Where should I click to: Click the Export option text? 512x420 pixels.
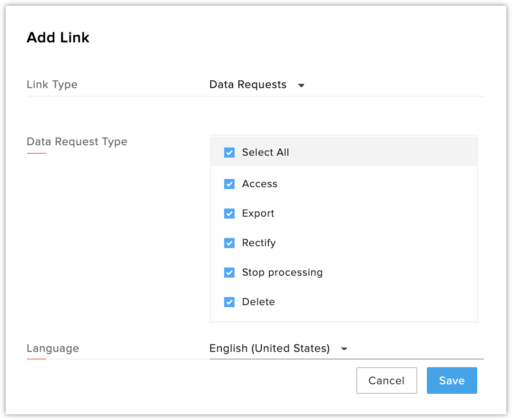258,213
